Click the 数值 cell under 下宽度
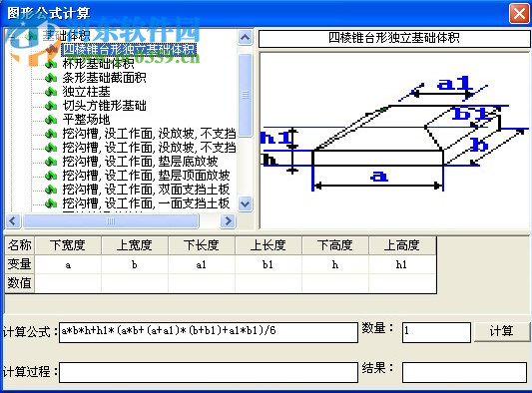The image size is (532, 393). click(x=68, y=283)
